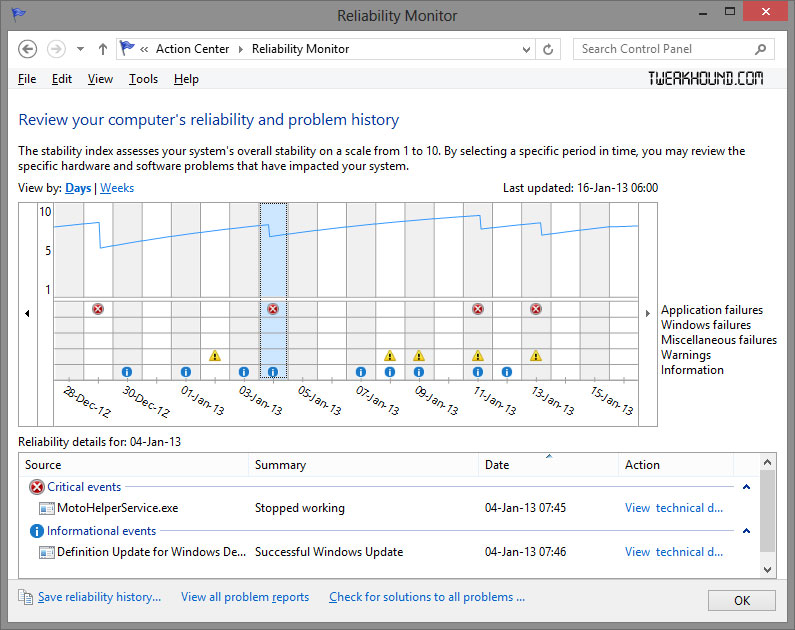Open the Tools menu
The image size is (795, 630).
pos(143,79)
